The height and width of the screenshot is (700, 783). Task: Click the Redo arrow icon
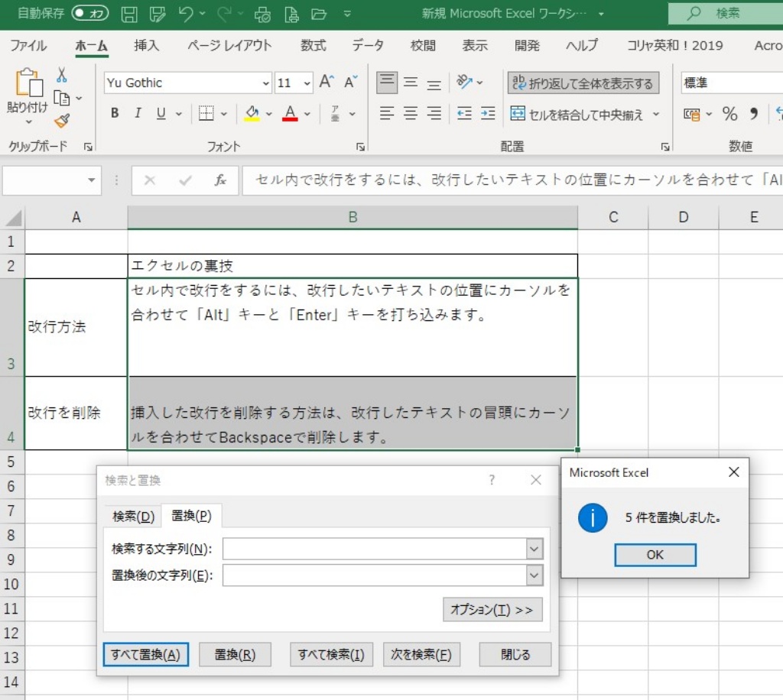(224, 14)
